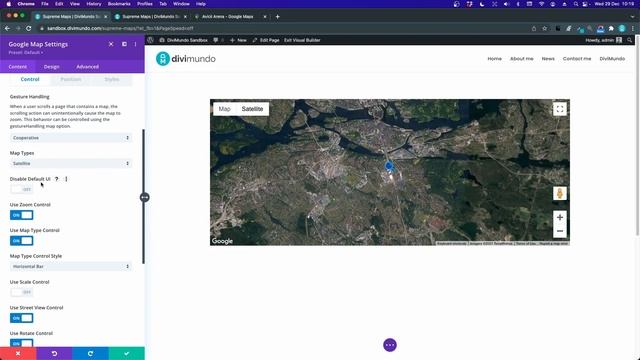Screen dimensions: 640x360
Task: Click Edit Page in admin bar
Action: coord(266,40)
